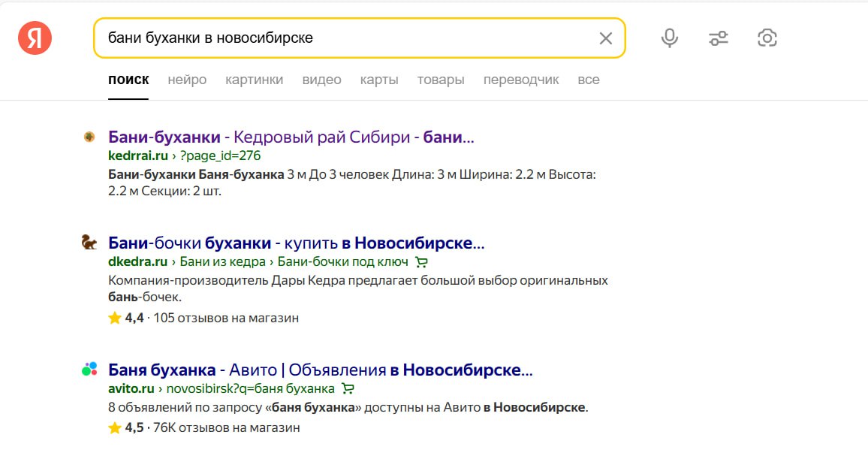Click the Avito site favicon
868x471 pixels.
(89, 369)
